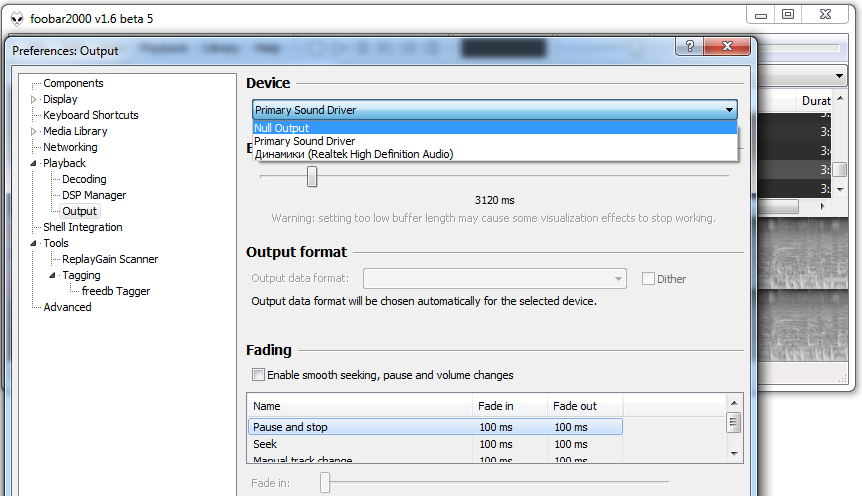Choose Null Output from device list

click(494, 128)
